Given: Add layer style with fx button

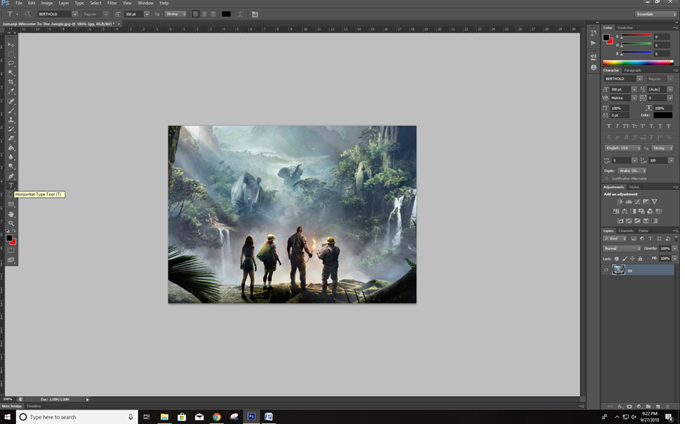Looking at the screenshot, I should tap(620, 407).
